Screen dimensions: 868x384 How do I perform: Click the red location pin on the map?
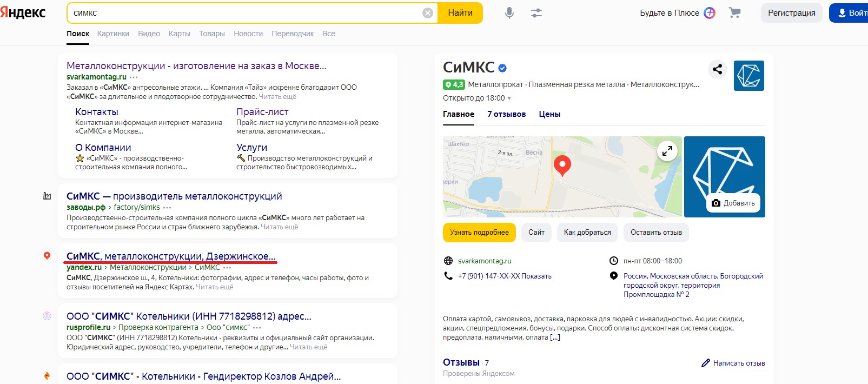coord(562,165)
